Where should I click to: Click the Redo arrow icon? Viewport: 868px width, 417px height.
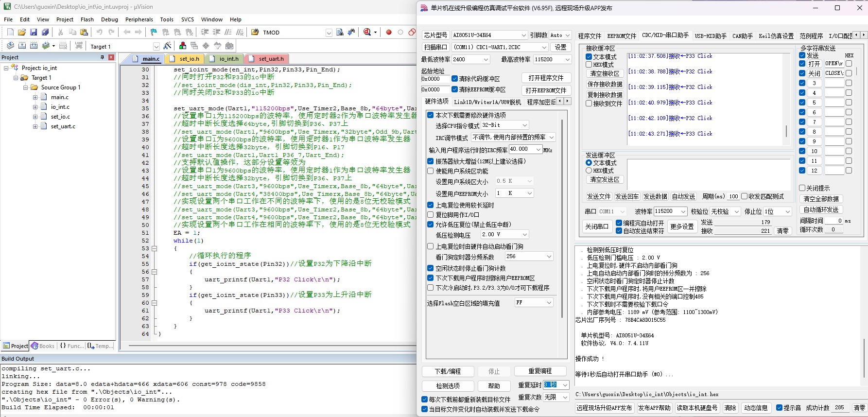111,33
